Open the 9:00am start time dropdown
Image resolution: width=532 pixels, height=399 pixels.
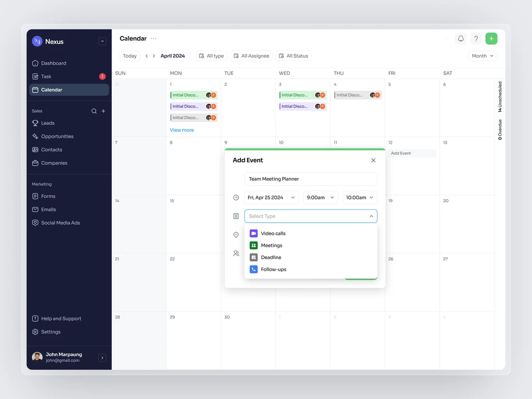[321, 197]
